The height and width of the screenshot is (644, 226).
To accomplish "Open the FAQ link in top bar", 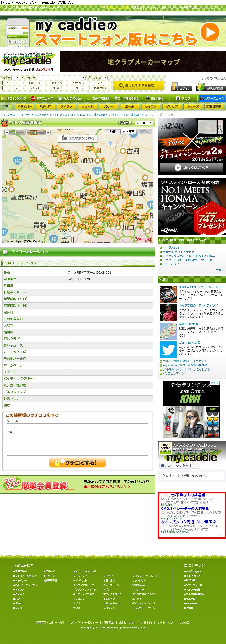I will pos(148,8).
